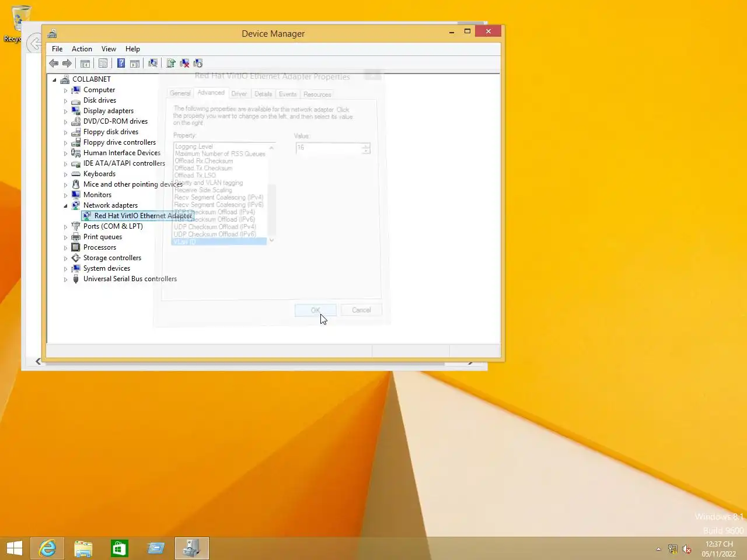Show hidden tray icons arrow

click(x=658, y=549)
